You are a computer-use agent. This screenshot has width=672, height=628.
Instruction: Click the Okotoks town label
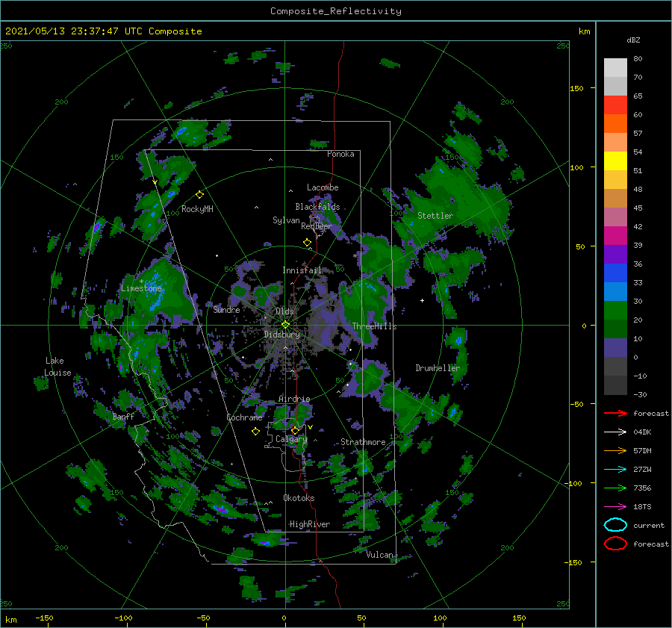pyautogui.click(x=299, y=498)
